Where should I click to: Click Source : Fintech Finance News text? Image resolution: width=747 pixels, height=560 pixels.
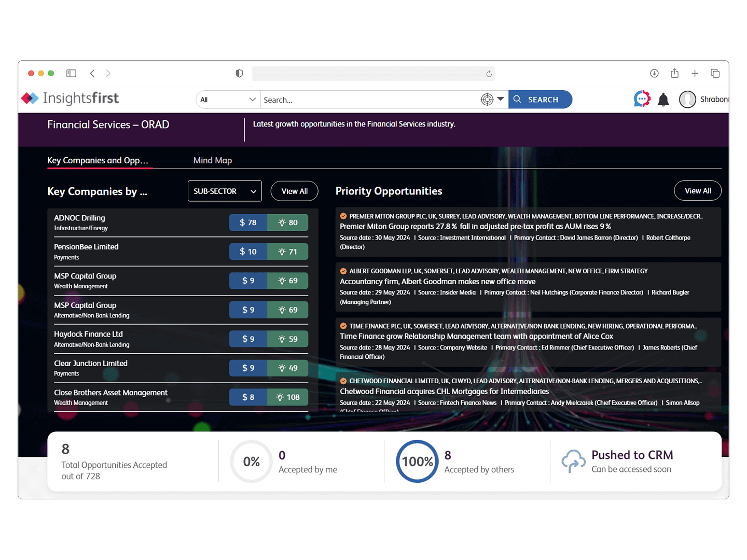[x=457, y=403]
